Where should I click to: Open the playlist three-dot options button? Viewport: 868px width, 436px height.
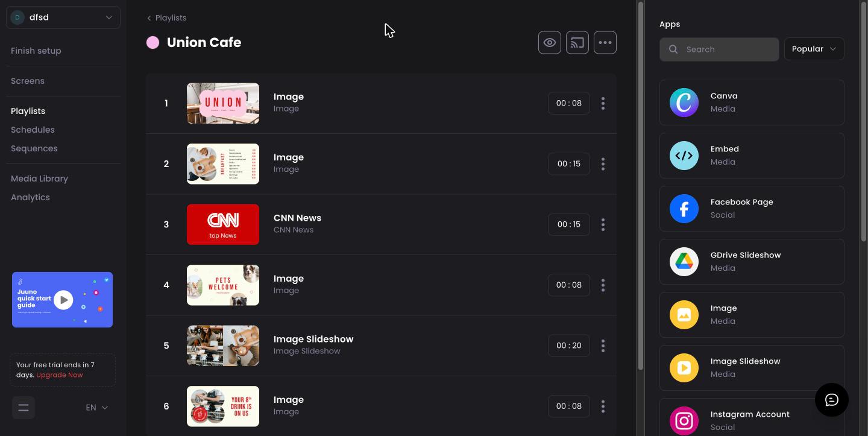tap(605, 43)
